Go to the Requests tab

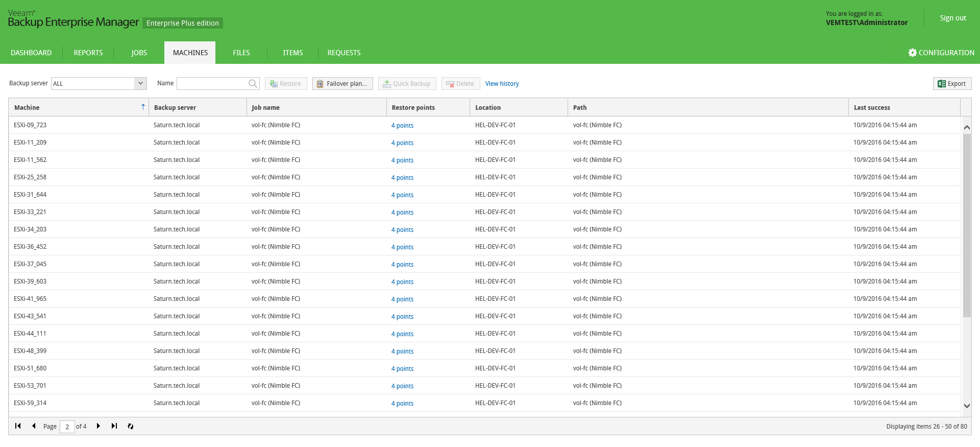pos(344,53)
